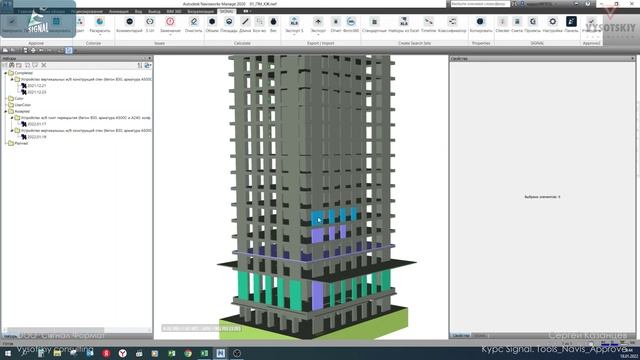
Task: Click the Отчет report icon
Action: click(336, 22)
